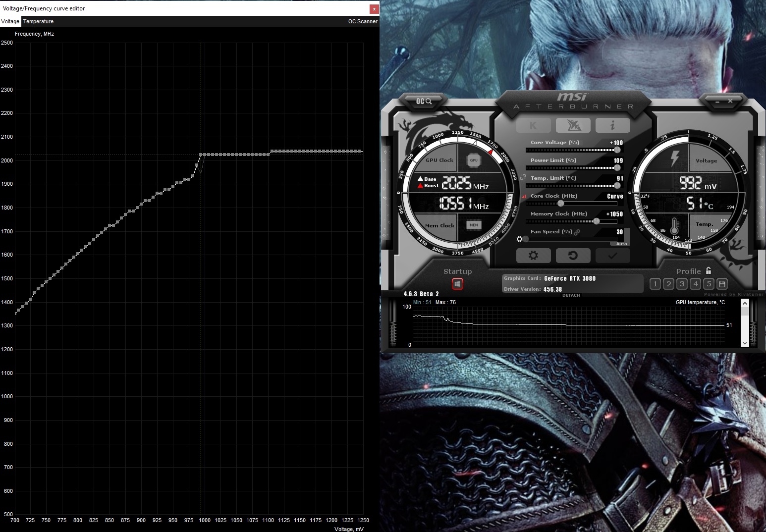Close the MSI Afterburner window
Image resolution: width=766 pixels, height=532 pixels.
coord(730,101)
